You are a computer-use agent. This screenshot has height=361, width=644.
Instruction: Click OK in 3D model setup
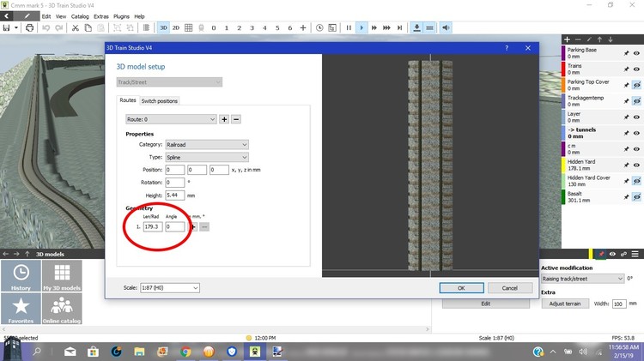tap(461, 288)
